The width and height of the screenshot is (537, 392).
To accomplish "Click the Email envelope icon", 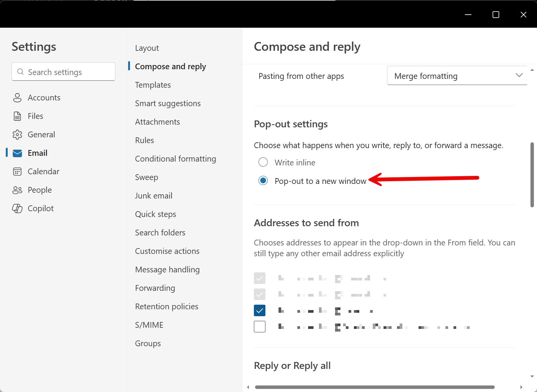I will (17, 153).
